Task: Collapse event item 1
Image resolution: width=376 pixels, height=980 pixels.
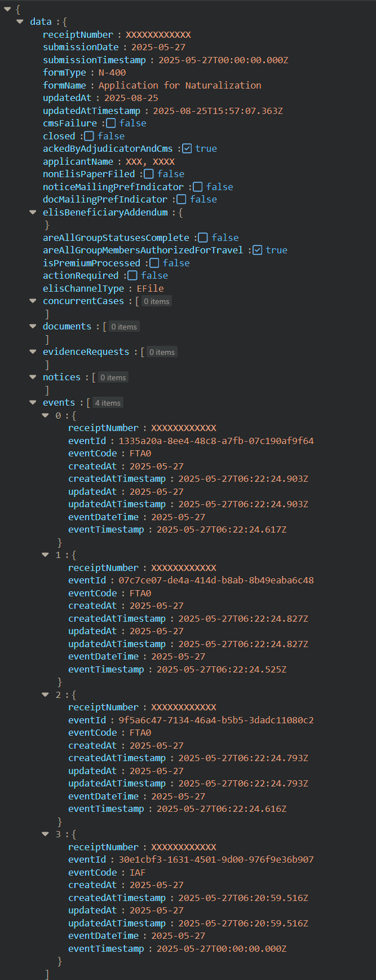Action: 46,555
